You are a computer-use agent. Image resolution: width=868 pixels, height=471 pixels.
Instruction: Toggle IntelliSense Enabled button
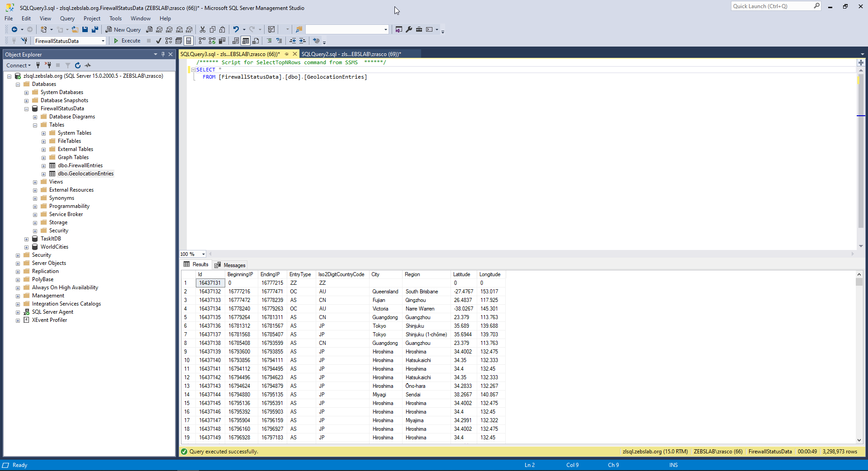tap(189, 41)
